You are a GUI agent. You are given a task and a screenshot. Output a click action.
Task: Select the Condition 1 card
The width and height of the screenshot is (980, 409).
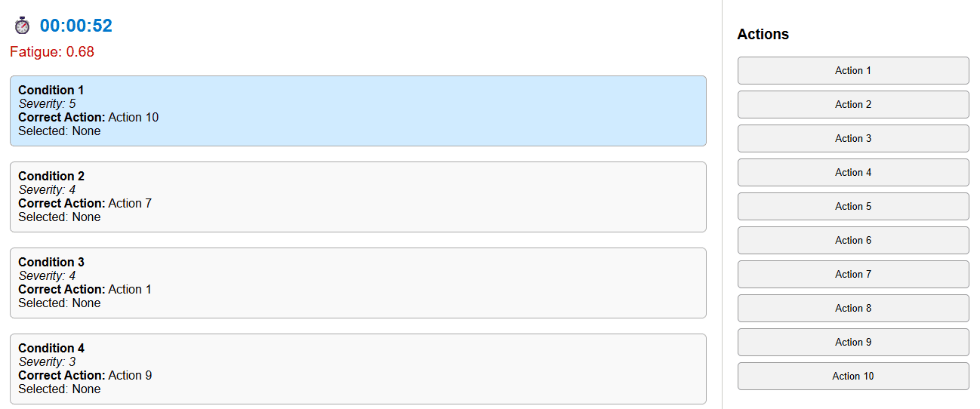pyautogui.click(x=358, y=111)
